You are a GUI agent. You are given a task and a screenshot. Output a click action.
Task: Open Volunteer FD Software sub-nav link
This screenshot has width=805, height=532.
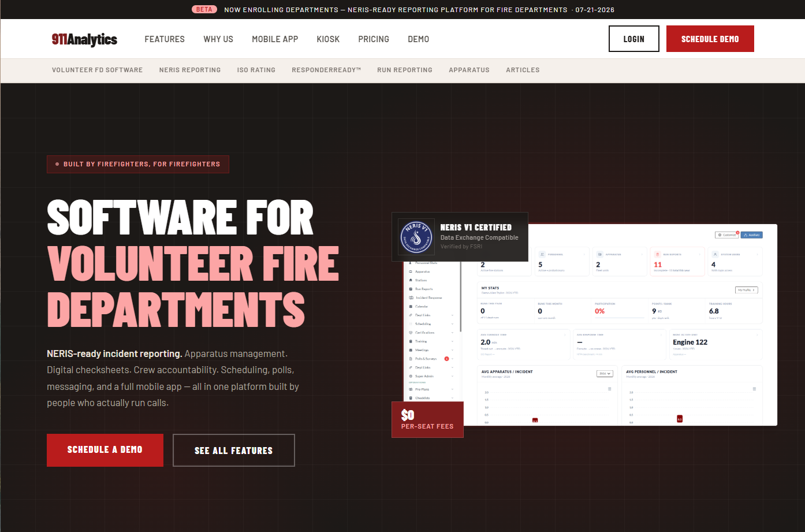tap(97, 70)
